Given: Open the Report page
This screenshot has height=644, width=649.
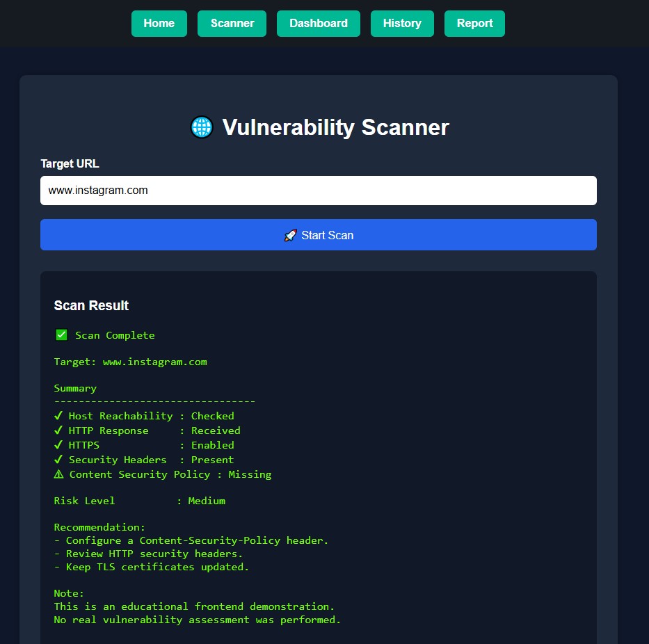Looking at the screenshot, I should point(474,24).
